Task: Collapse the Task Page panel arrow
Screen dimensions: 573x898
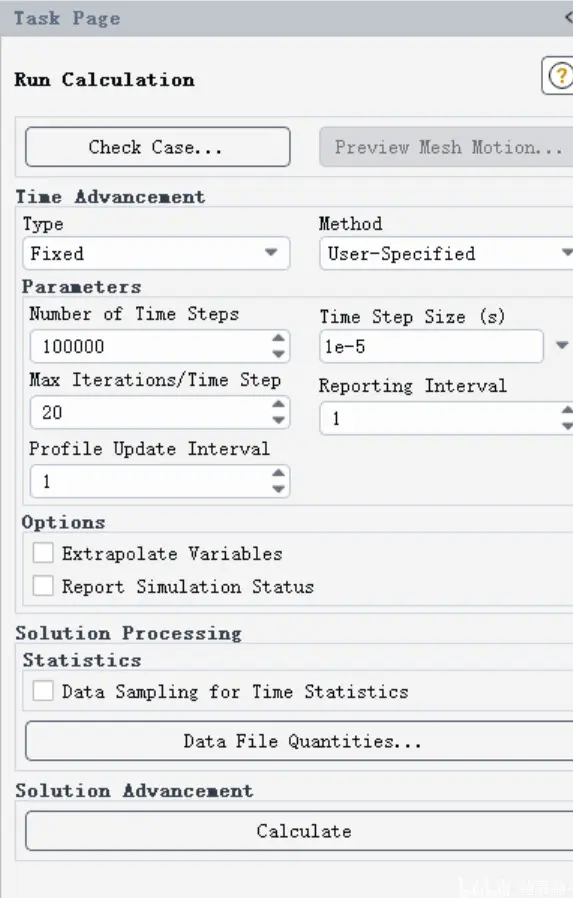Action: pyautogui.click(x=568, y=17)
